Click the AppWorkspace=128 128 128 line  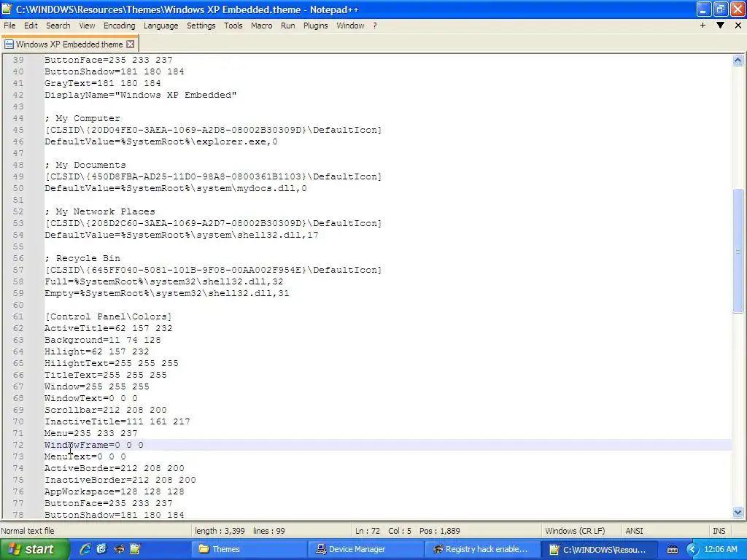tap(115, 491)
